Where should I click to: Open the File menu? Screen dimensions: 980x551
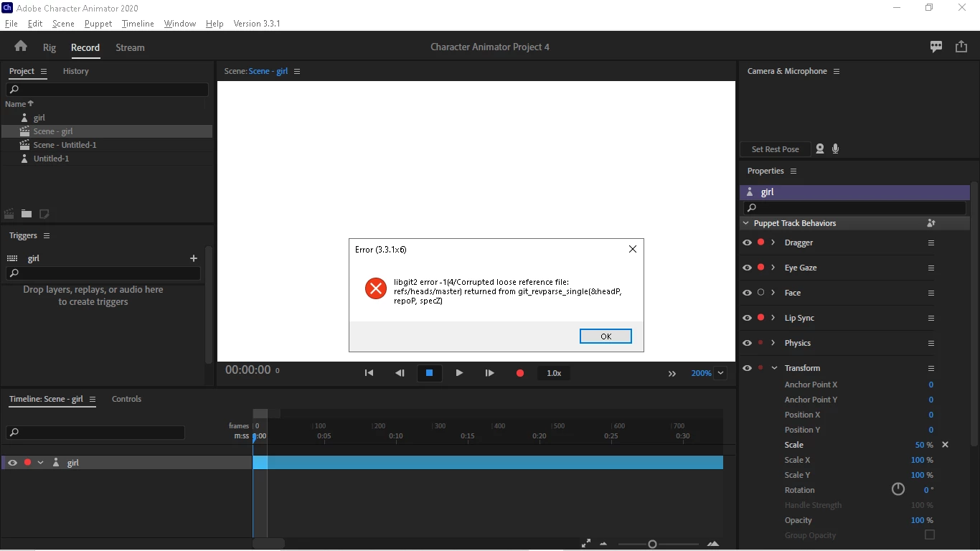11,24
